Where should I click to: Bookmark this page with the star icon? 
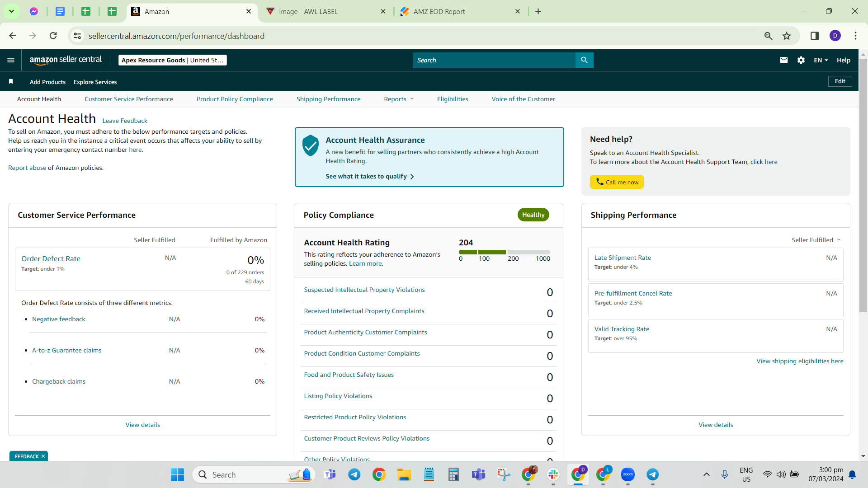coord(787,36)
